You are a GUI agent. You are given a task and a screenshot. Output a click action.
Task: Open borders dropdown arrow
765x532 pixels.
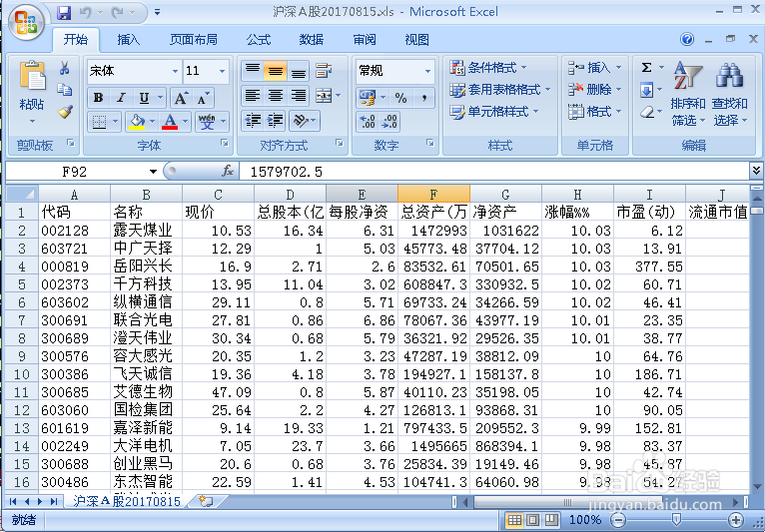tap(116, 121)
